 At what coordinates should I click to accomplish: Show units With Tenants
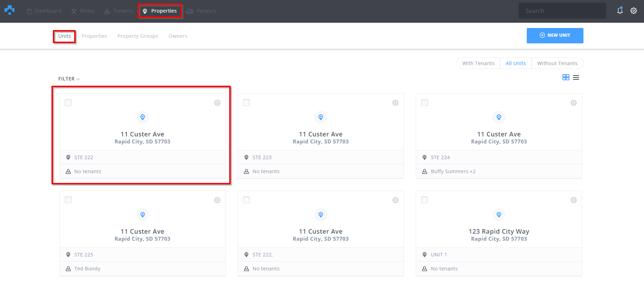click(478, 63)
